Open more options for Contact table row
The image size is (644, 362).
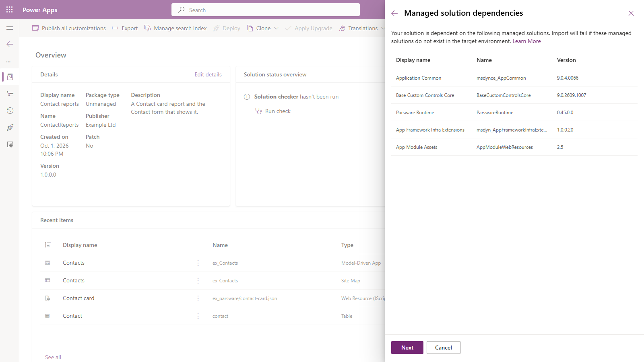[x=198, y=316]
